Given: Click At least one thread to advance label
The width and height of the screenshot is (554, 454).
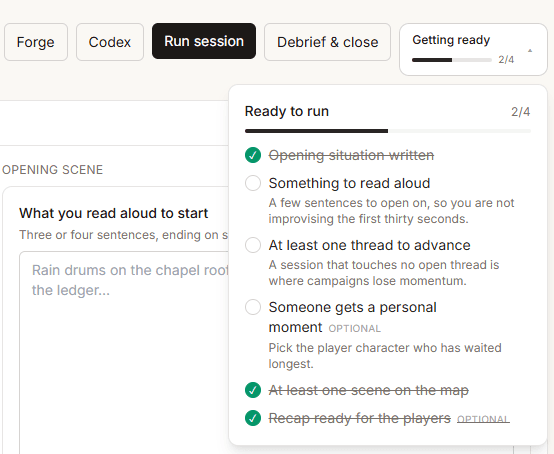Looking at the screenshot, I should 370,245.
